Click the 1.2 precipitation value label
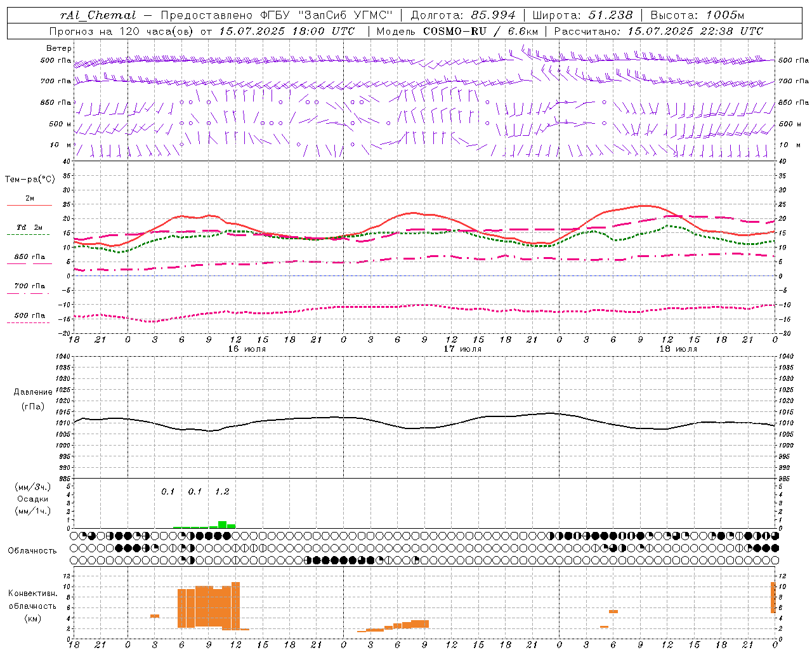 [x=222, y=491]
